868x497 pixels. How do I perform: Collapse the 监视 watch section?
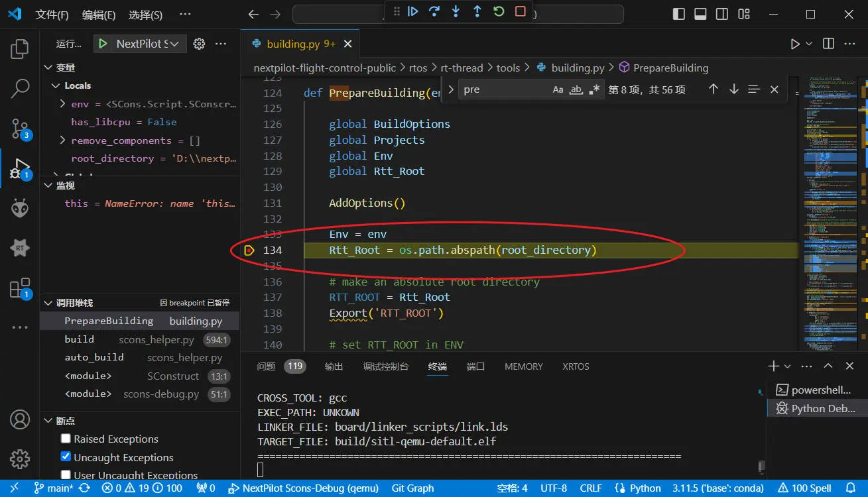tap(48, 186)
